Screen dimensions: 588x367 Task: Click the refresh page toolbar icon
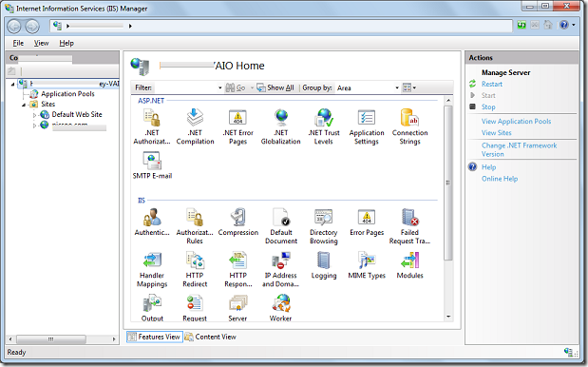point(522,25)
